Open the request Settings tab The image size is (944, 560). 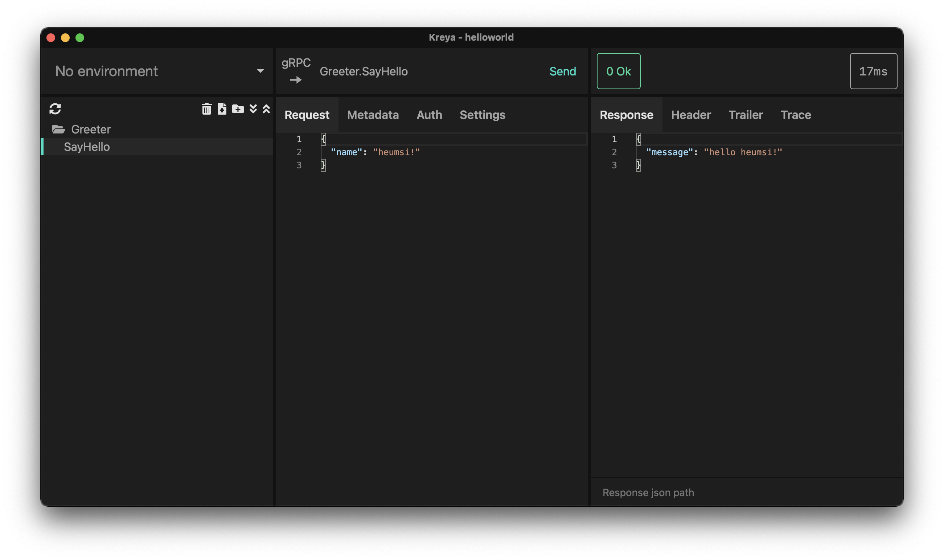click(482, 115)
